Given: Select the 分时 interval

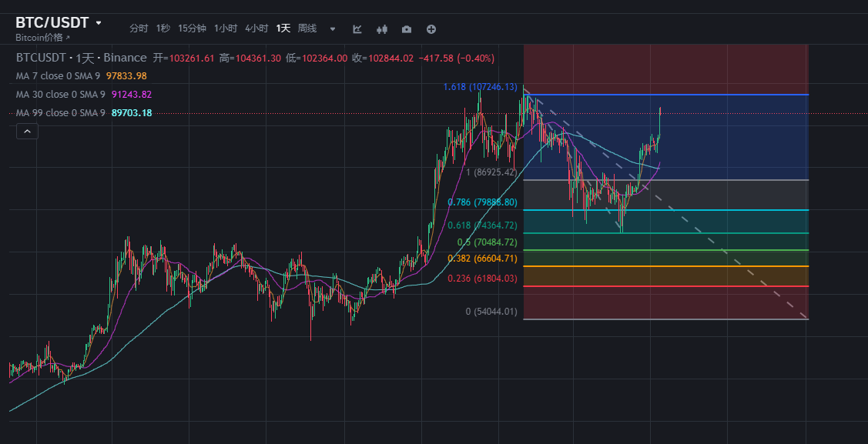Looking at the screenshot, I should [x=139, y=28].
